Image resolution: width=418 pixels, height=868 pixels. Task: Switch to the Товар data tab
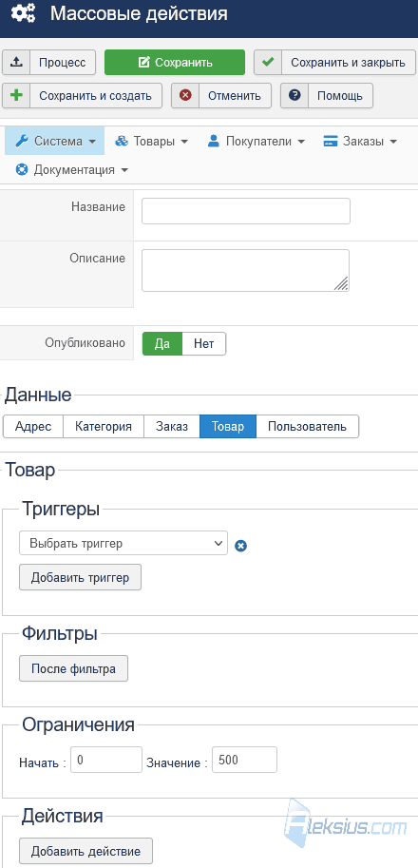tap(228, 427)
